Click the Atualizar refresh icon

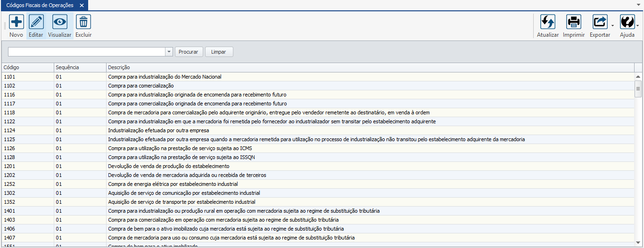pyautogui.click(x=548, y=22)
